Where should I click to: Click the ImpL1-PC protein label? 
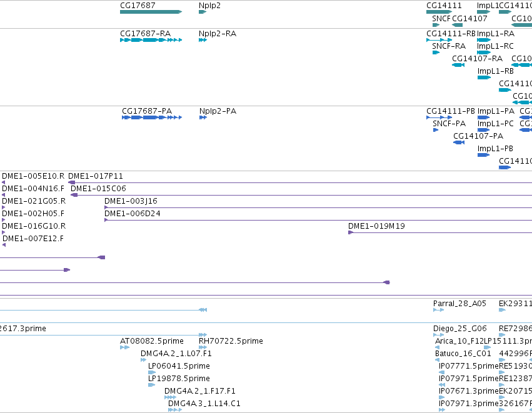(495, 124)
